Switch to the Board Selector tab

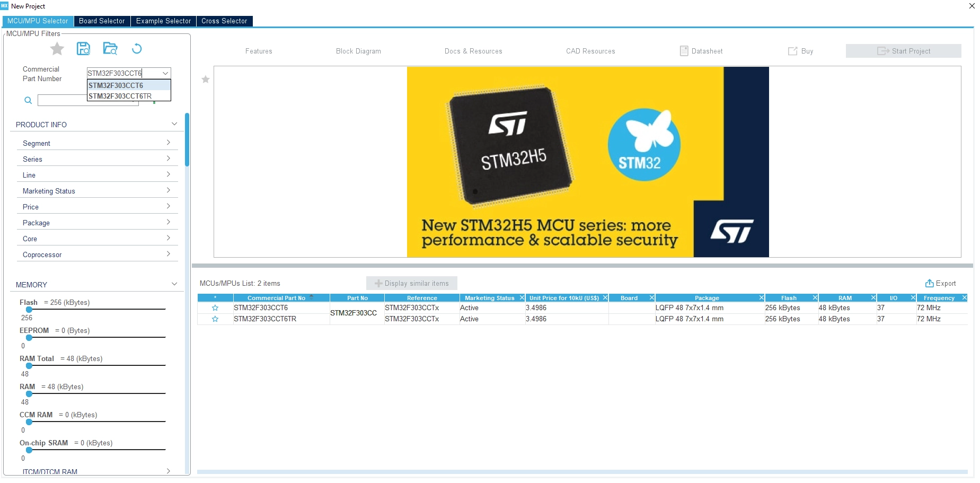(x=102, y=21)
